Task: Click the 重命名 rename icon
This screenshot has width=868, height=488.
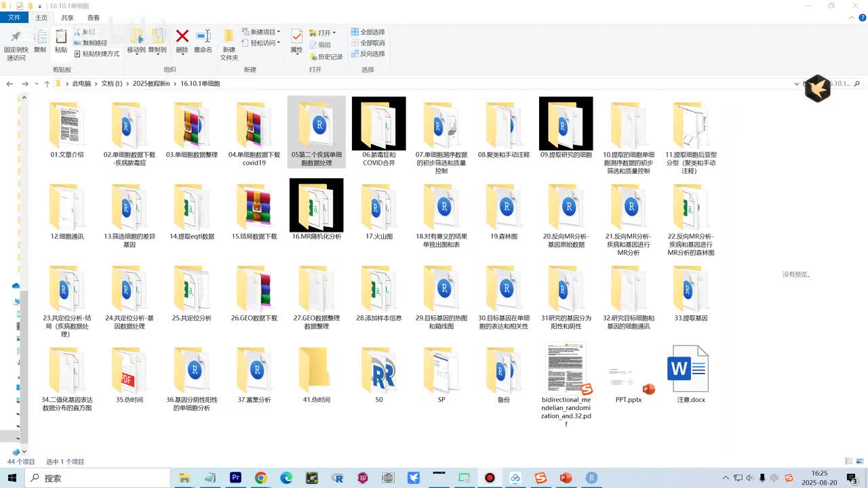Action: click(x=203, y=36)
